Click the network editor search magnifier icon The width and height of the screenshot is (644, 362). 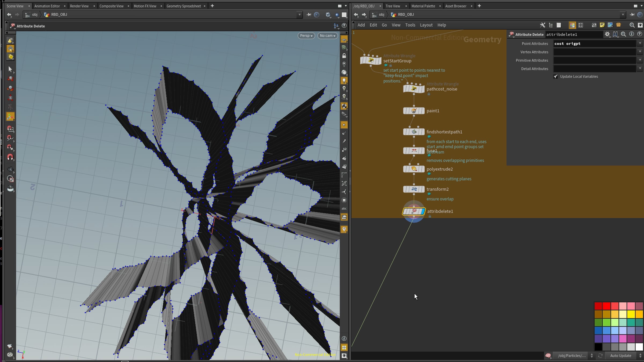click(x=632, y=25)
